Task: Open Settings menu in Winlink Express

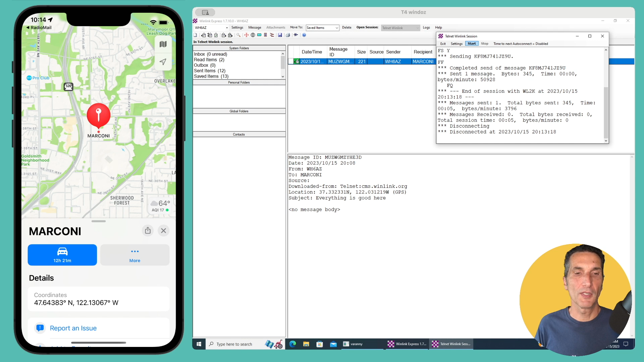Action: click(237, 27)
